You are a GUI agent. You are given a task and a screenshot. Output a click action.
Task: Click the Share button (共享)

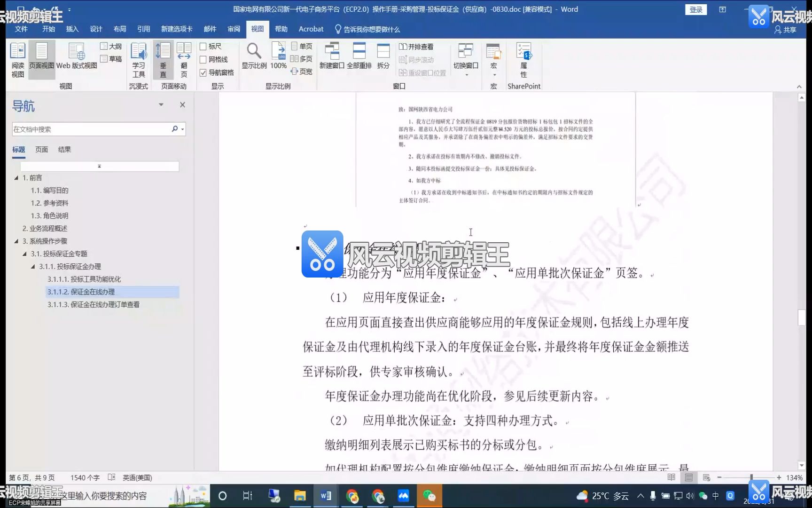785,30
